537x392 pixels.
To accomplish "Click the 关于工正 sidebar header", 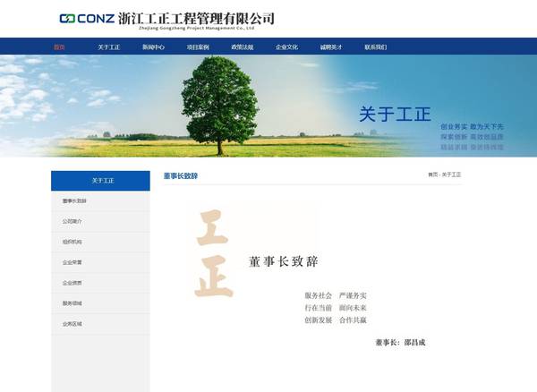I will pyautogui.click(x=100, y=181).
